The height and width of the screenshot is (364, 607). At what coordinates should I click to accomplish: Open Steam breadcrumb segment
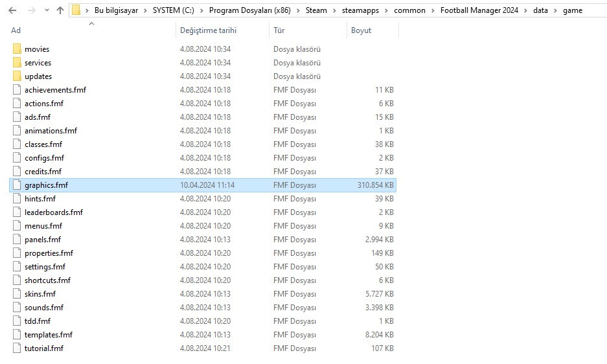tap(316, 10)
